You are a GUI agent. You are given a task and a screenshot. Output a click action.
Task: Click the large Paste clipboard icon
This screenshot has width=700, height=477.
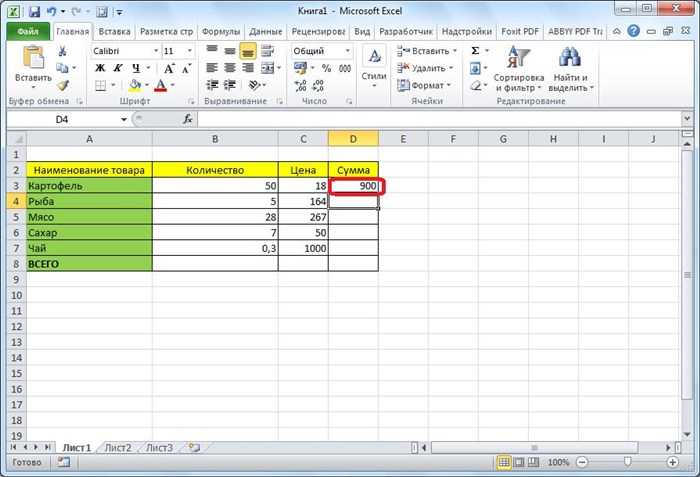click(x=33, y=58)
